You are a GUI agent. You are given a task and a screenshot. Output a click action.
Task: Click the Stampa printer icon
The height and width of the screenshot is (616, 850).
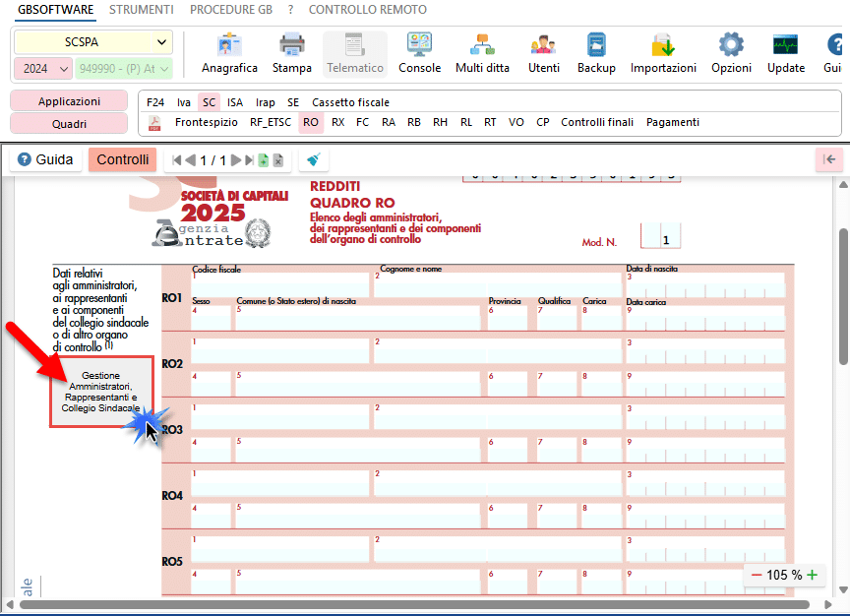pos(291,53)
